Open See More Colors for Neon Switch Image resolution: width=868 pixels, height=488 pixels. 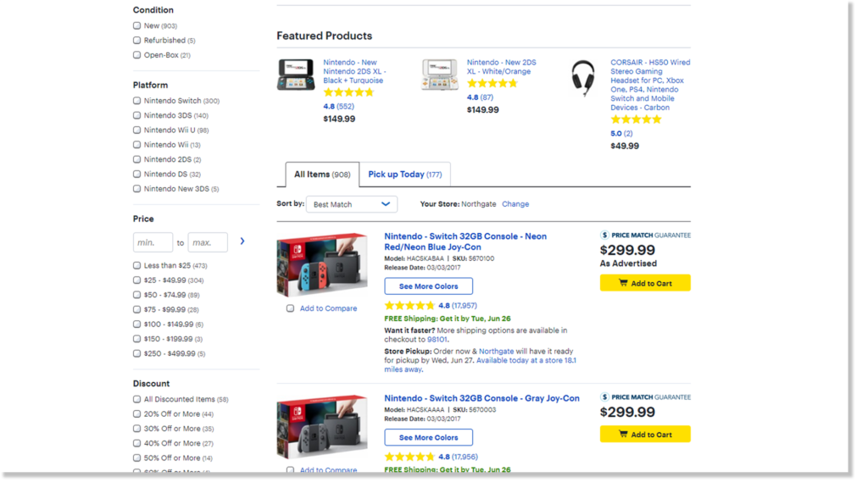pyautogui.click(x=428, y=286)
